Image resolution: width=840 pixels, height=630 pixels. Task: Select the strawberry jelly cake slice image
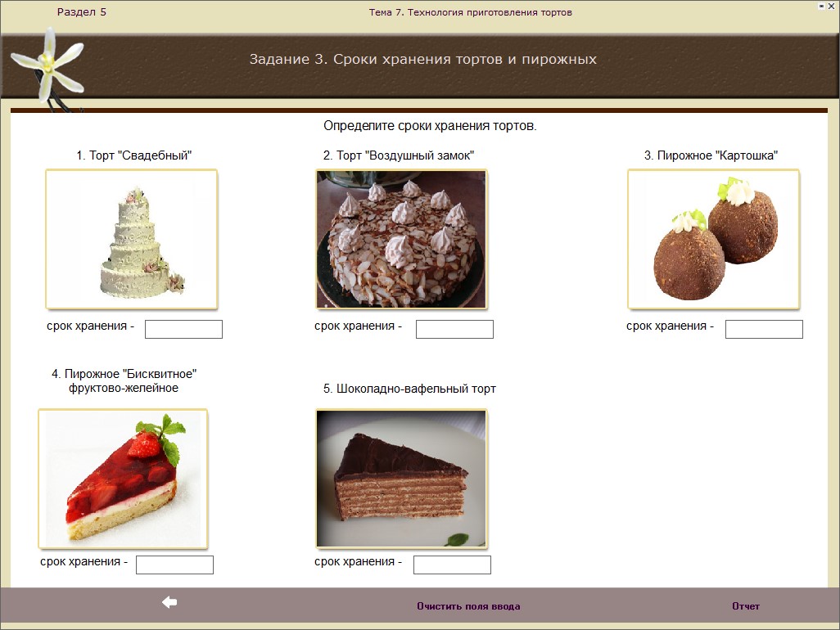click(123, 479)
